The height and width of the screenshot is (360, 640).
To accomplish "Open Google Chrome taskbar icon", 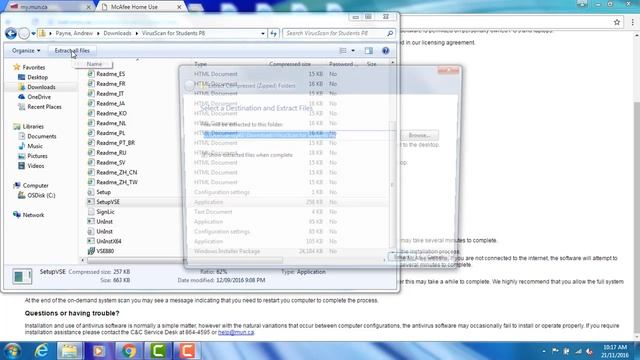I will pos(128,351).
